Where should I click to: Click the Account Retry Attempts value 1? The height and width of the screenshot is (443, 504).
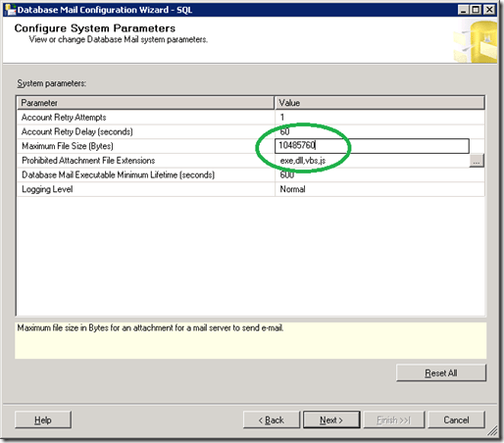pos(282,118)
